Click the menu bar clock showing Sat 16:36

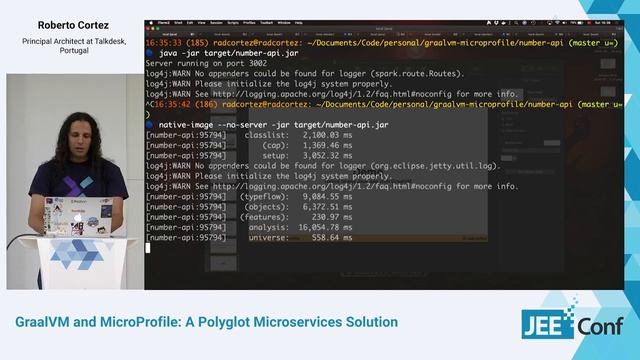tap(602, 23)
